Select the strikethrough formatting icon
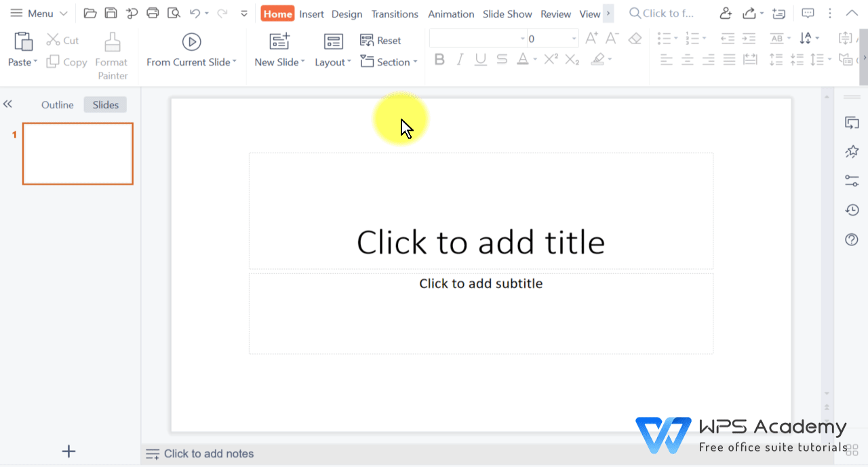 tap(501, 60)
